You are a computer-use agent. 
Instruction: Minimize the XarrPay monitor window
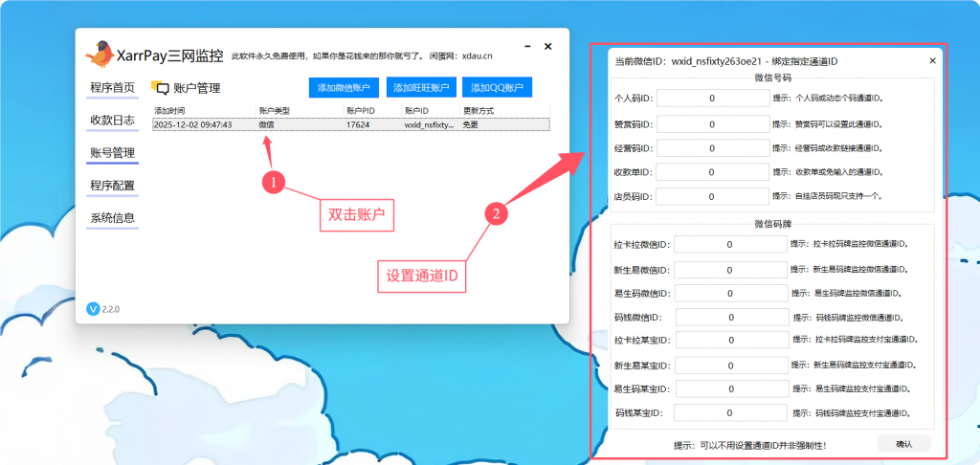coord(528,46)
